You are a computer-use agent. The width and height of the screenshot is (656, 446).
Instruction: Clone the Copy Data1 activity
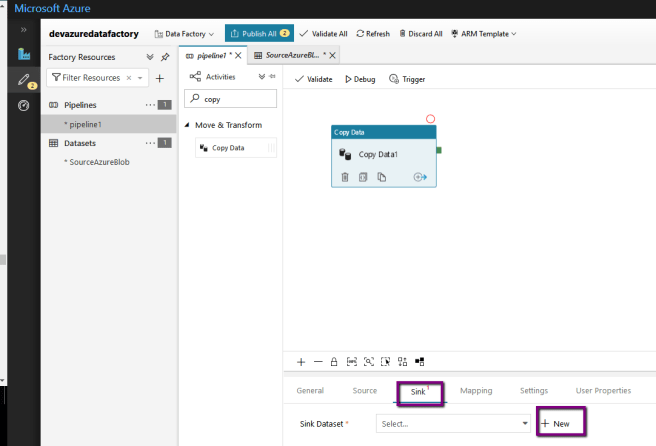click(381, 177)
